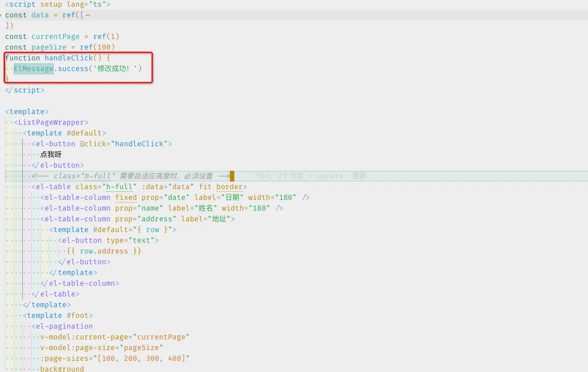Click class="h-full" on the el-table tag
Viewport: 588px width, 372px height.
pyautogui.click(x=106, y=187)
